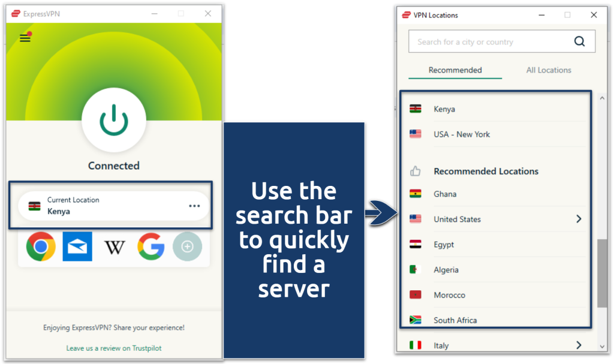Click the Kenya flag in Current Location
The image size is (614, 364).
pyautogui.click(x=34, y=206)
